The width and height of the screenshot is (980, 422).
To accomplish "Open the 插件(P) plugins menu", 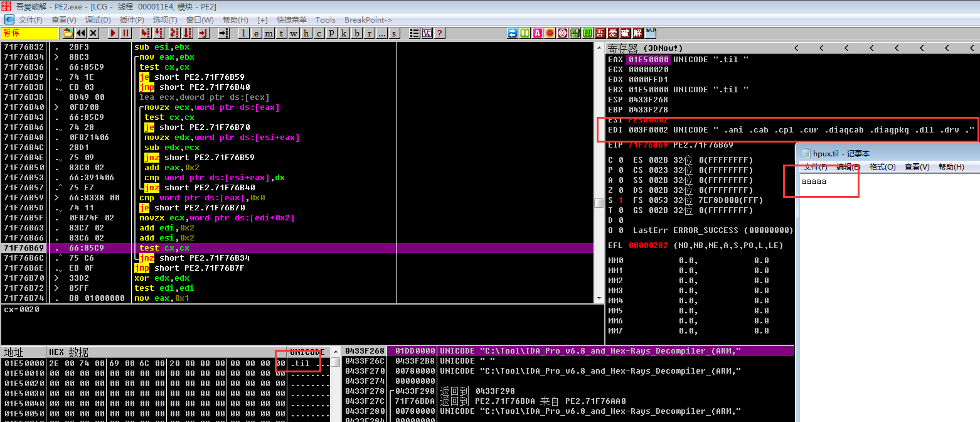I will click(132, 20).
